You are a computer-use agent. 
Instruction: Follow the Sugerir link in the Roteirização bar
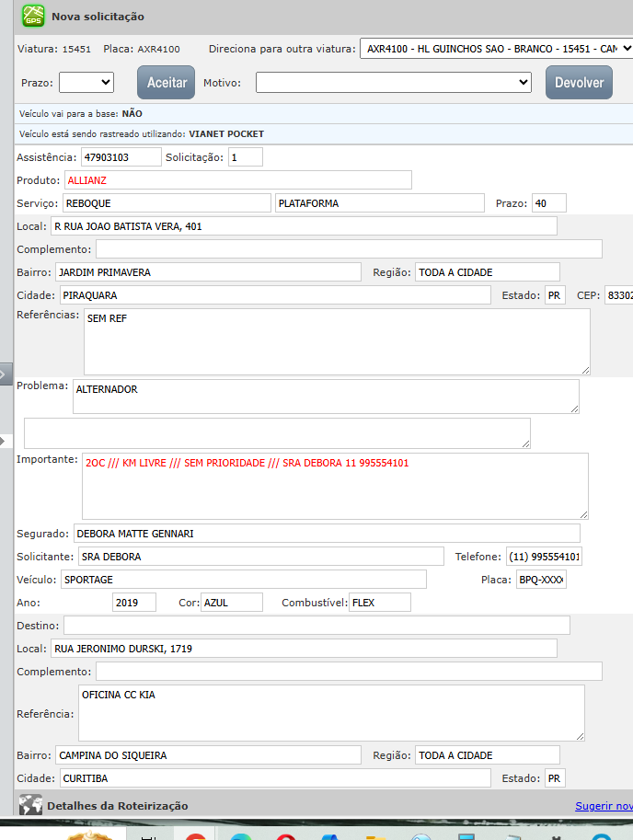(x=603, y=806)
